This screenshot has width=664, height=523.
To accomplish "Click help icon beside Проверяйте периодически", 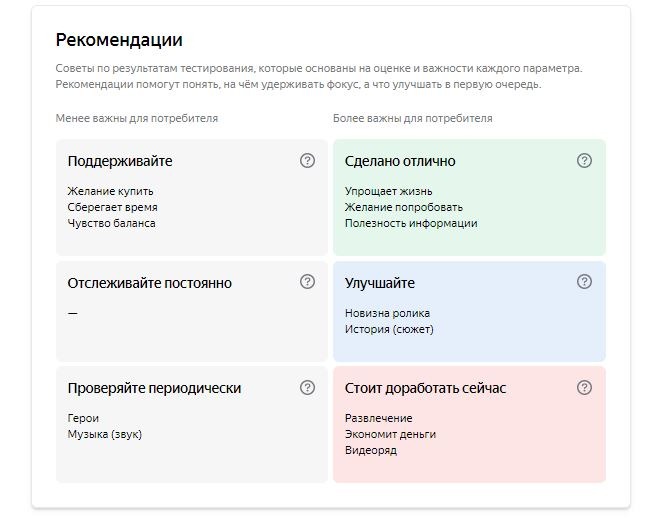I will (307, 387).
